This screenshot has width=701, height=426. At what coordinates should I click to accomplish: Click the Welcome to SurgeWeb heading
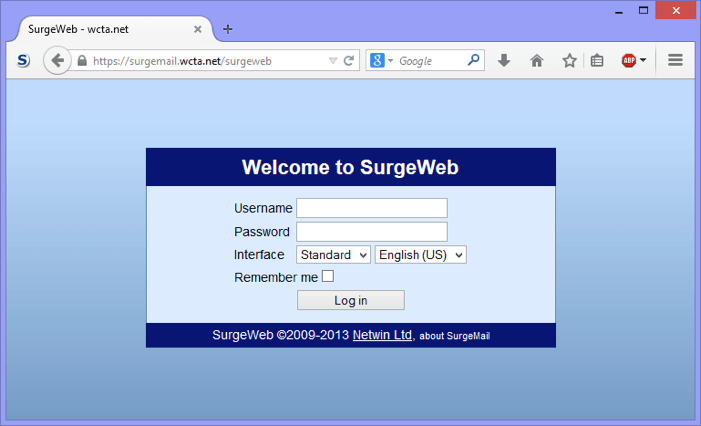[x=350, y=167]
